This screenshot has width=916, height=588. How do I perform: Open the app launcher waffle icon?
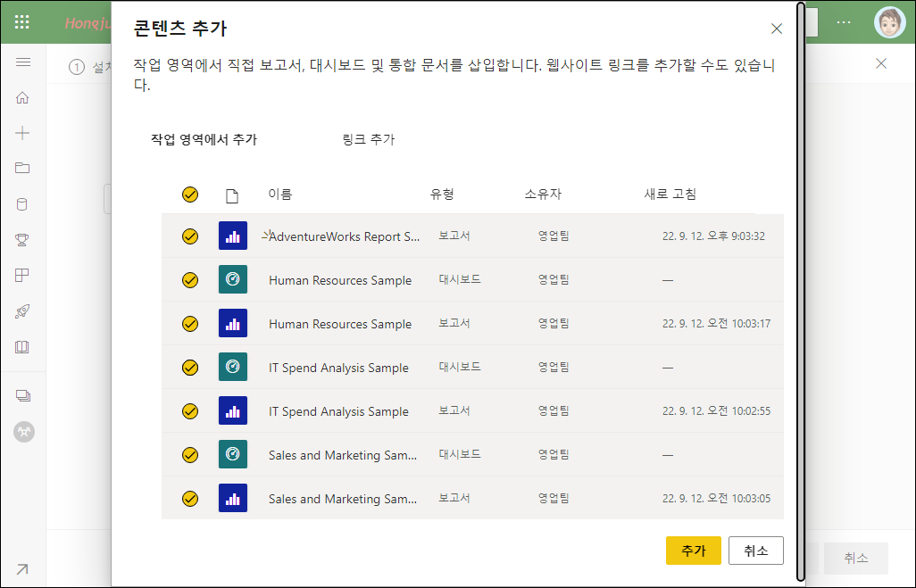[x=22, y=22]
